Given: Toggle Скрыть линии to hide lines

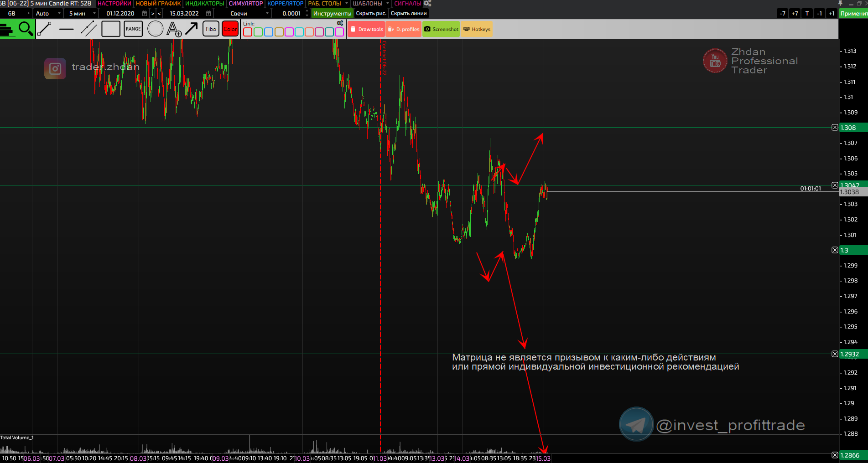Looking at the screenshot, I should pyautogui.click(x=409, y=14).
